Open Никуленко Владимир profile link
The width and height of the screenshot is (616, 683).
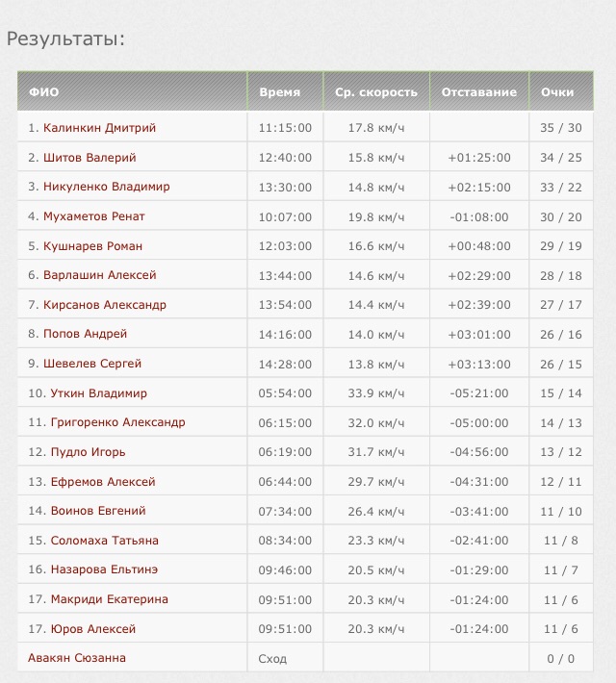pyautogui.click(x=106, y=187)
